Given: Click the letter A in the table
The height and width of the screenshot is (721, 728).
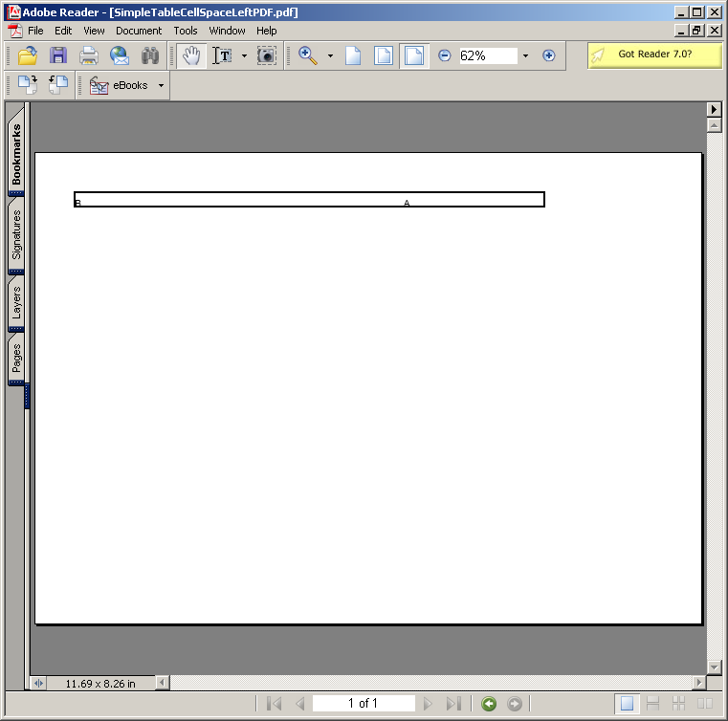Looking at the screenshot, I should [x=407, y=203].
